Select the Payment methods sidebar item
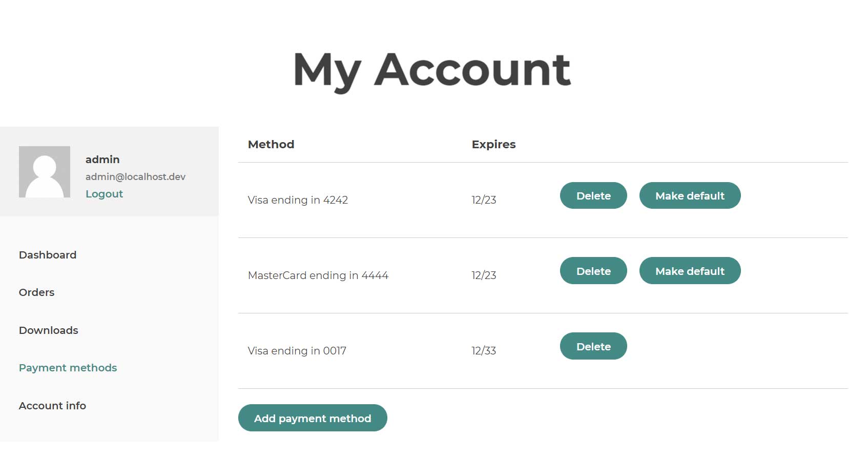 coord(68,368)
